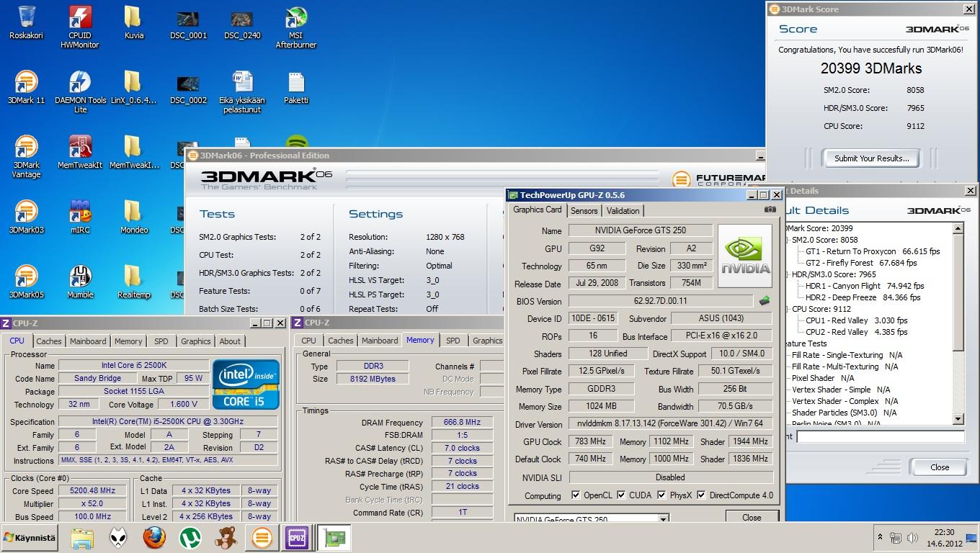Click the volume speaker tray icon

click(914, 538)
